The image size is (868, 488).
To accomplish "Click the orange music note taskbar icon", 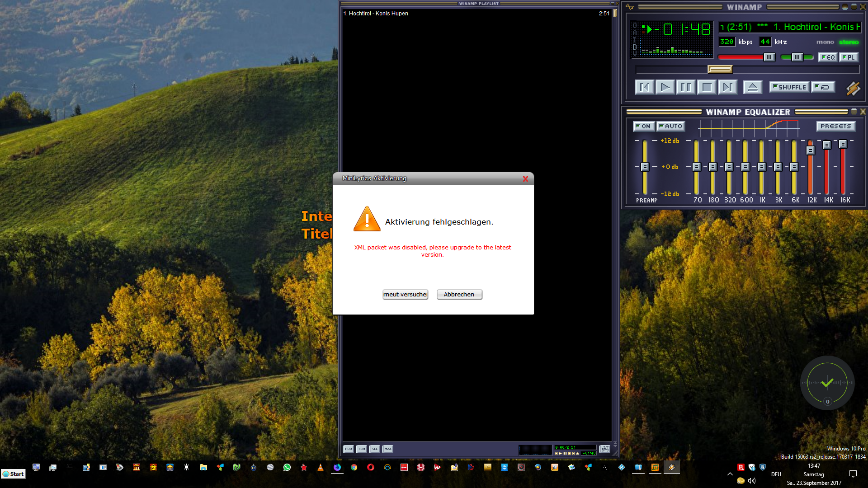I will tap(655, 467).
